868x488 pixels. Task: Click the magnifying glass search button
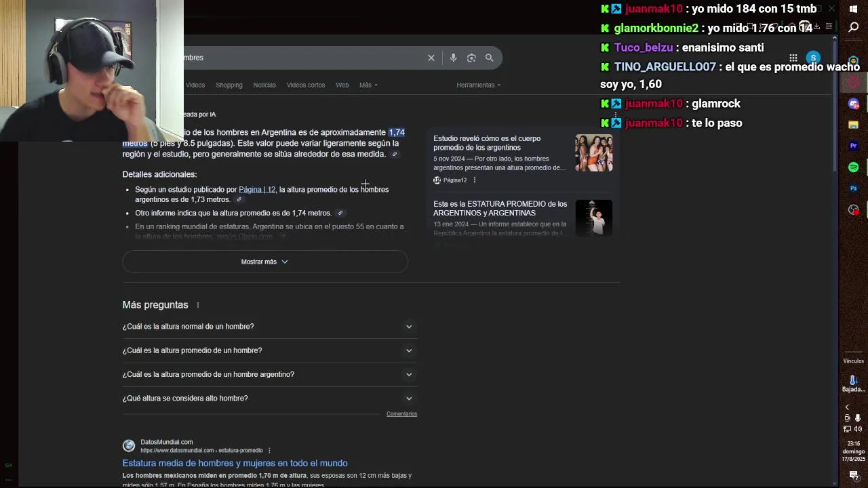coord(489,58)
